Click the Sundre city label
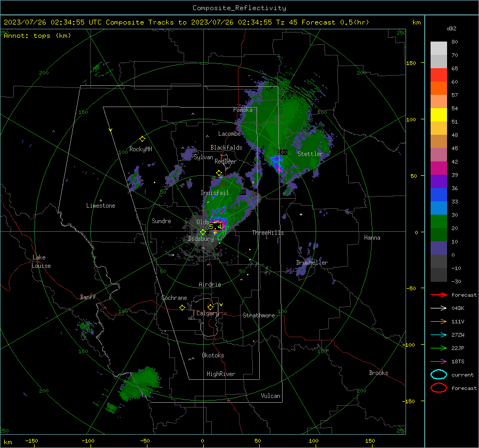The height and width of the screenshot is (448, 479). pyautogui.click(x=161, y=221)
